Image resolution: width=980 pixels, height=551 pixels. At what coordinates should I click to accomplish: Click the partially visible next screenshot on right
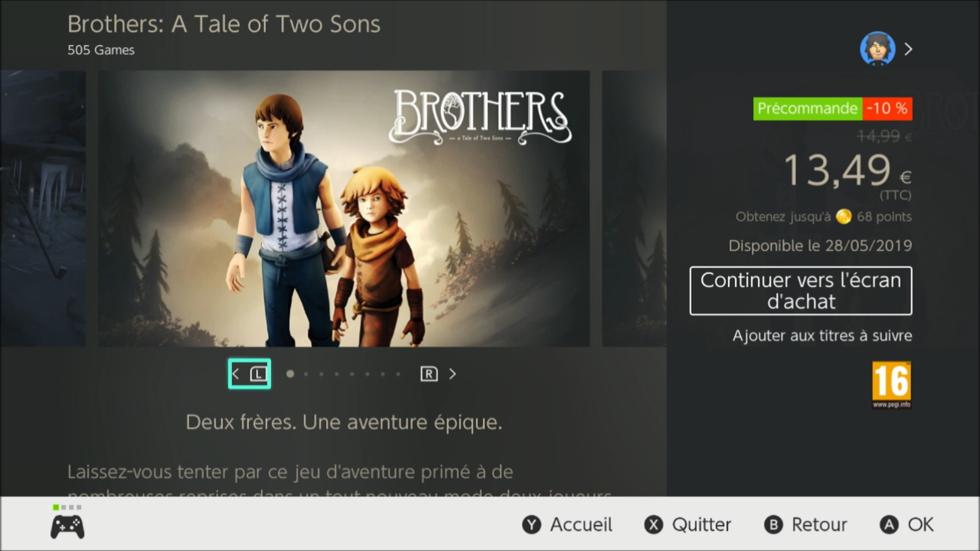634,209
